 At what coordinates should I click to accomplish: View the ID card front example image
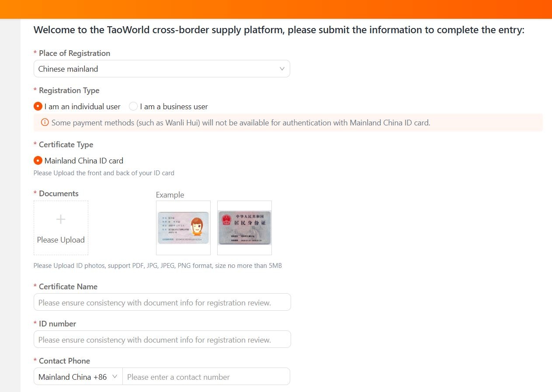tap(183, 228)
